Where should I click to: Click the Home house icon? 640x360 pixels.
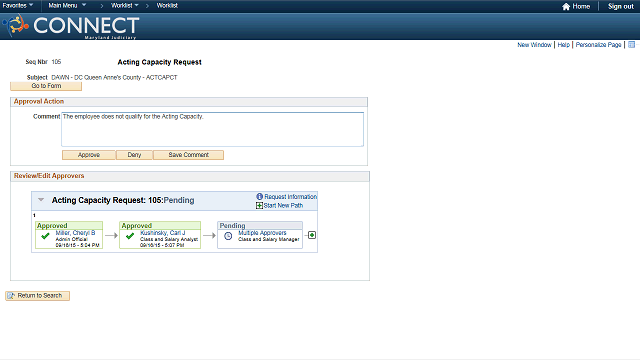coord(566,7)
